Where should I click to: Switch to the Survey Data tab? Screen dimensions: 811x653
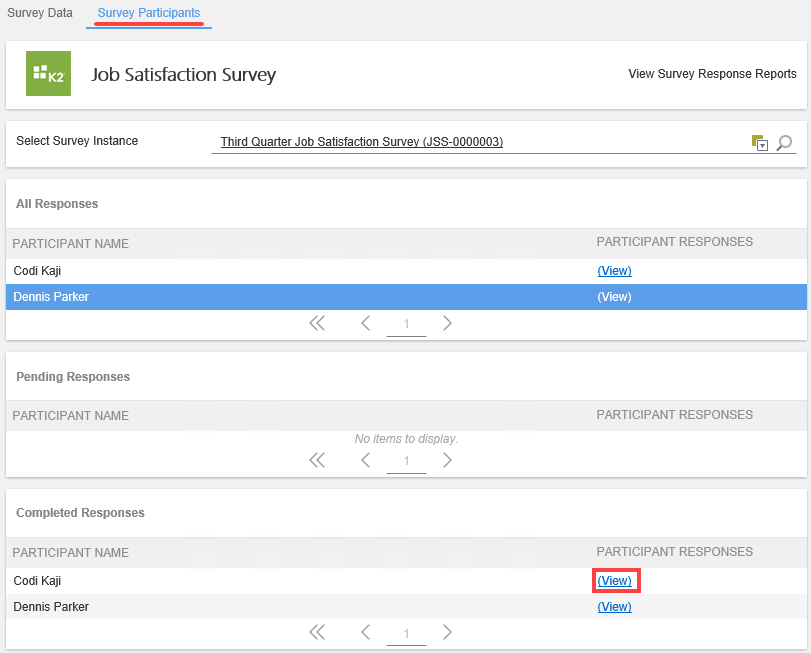click(40, 13)
